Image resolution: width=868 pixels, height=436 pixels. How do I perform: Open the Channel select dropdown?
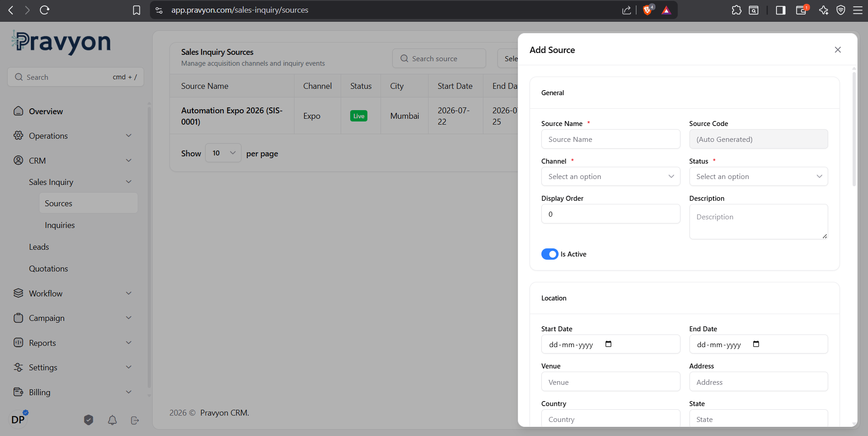(x=611, y=176)
